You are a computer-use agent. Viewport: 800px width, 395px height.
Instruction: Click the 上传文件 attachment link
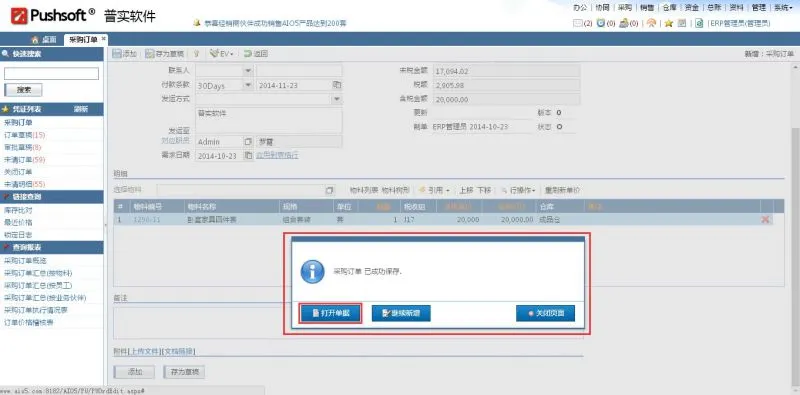[145, 351]
